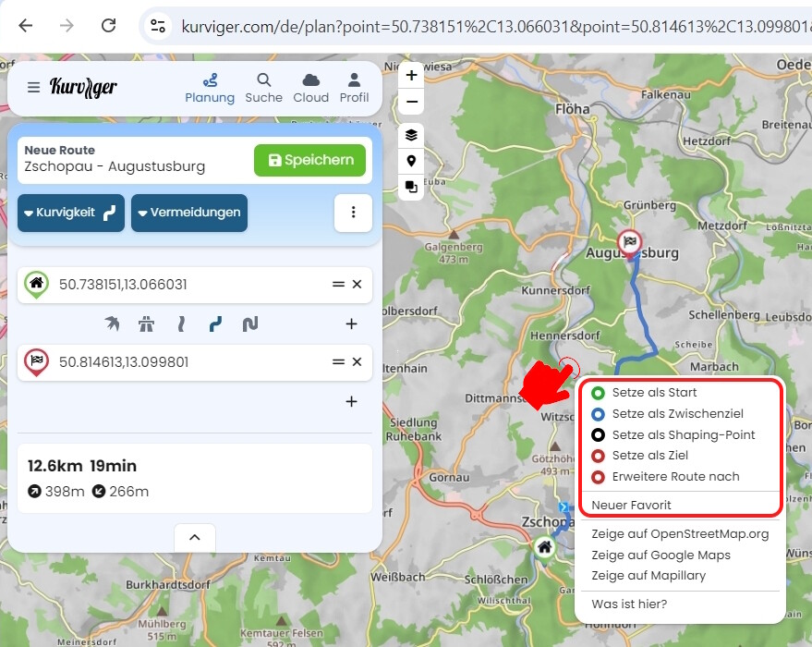Viewport: 812px width, 647px height.
Task: Collapse the route panel with the chevron
Action: 194,537
